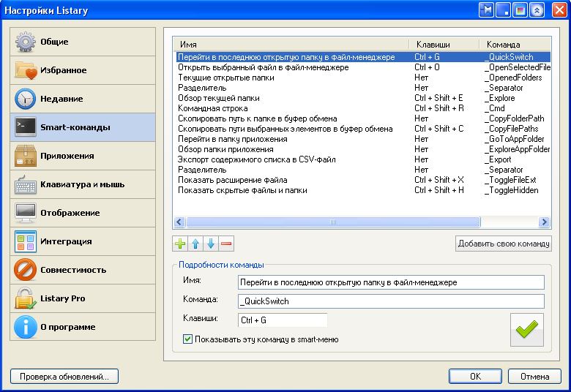Open the Отображение section label

(70, 213)
